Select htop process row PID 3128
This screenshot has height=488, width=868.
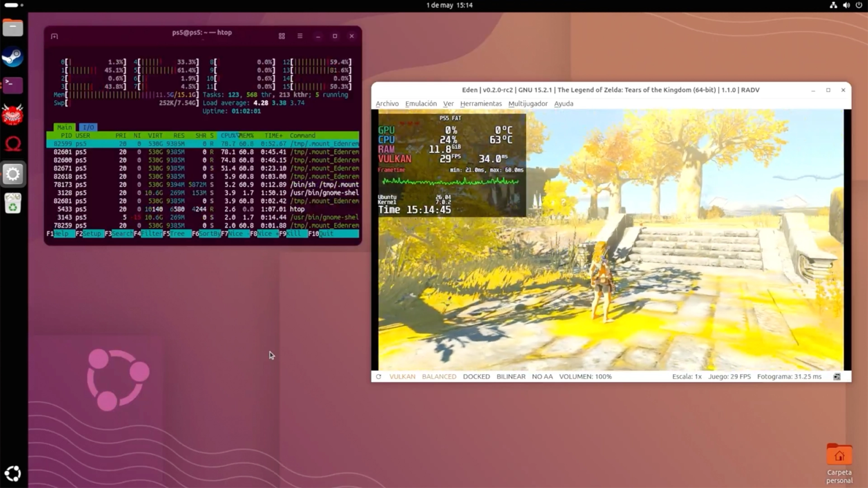[x=203, y=192]
